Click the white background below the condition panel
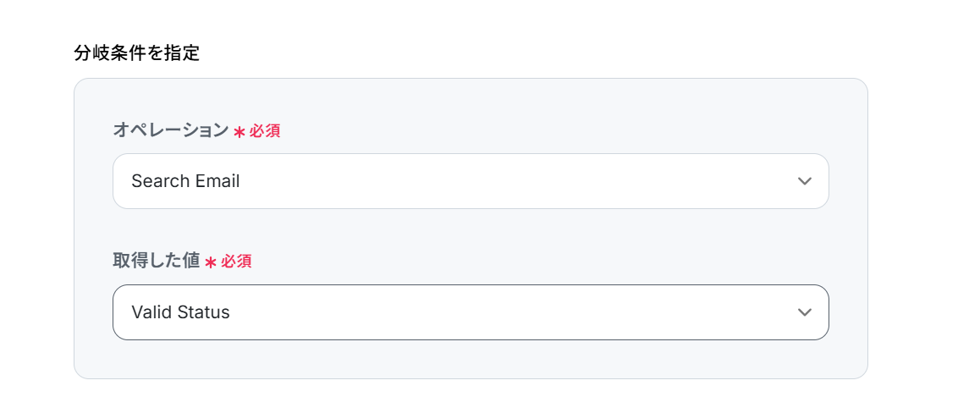The height and width of the screenshot is (419, 980). click(x=471, y=400)
